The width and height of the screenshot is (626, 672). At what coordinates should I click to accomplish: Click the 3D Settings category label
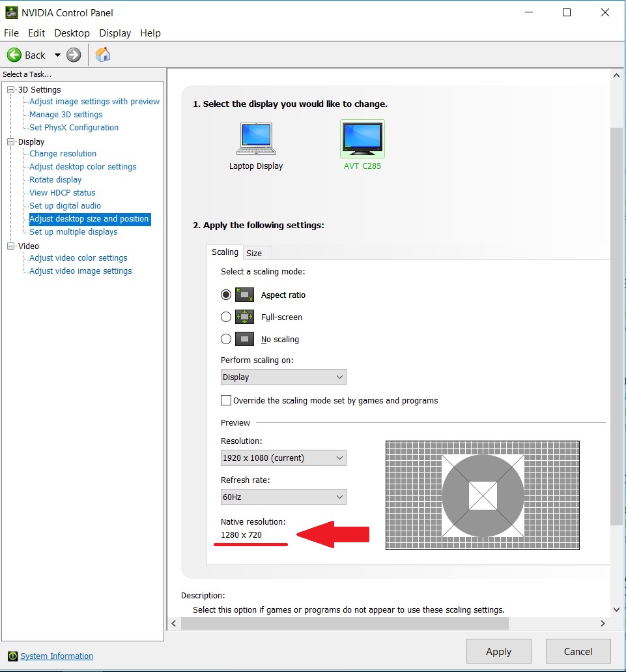[x=39, y=89]
